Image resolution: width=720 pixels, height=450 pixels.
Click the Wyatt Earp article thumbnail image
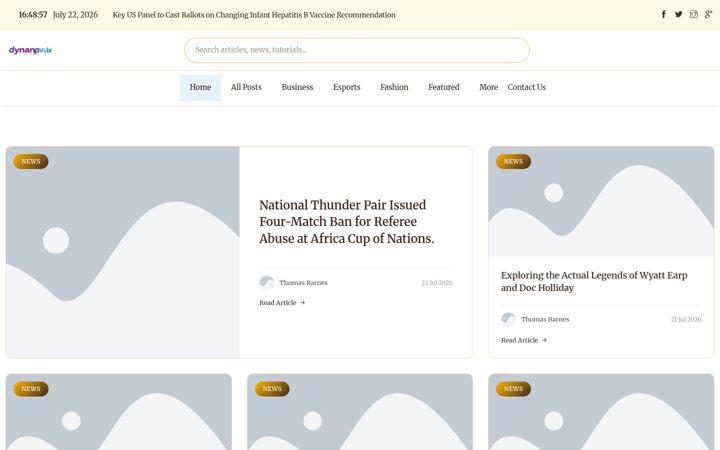pos(601,201)
